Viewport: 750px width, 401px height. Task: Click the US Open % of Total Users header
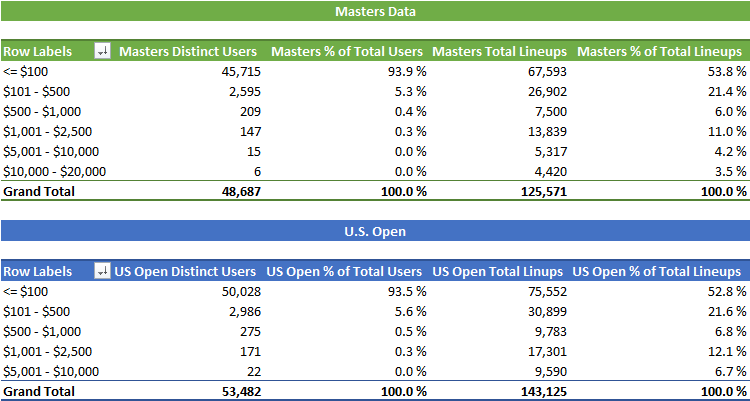pos(344,272)
